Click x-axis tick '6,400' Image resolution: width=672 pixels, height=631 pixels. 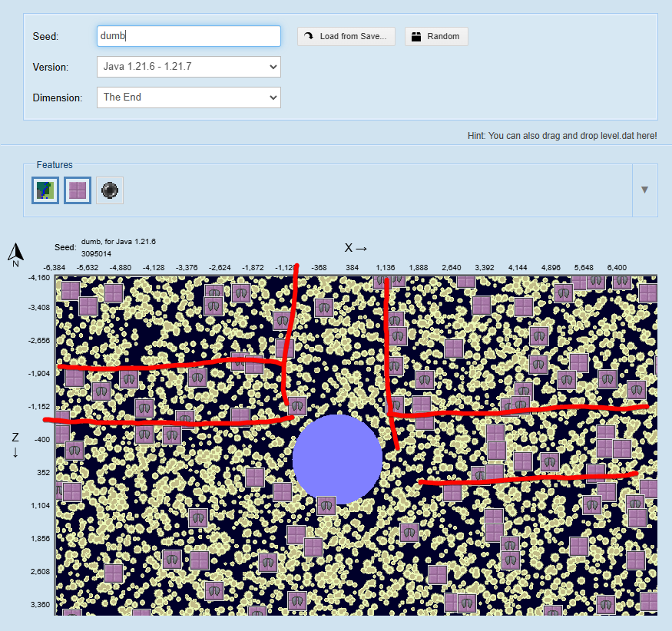(617, 268)
